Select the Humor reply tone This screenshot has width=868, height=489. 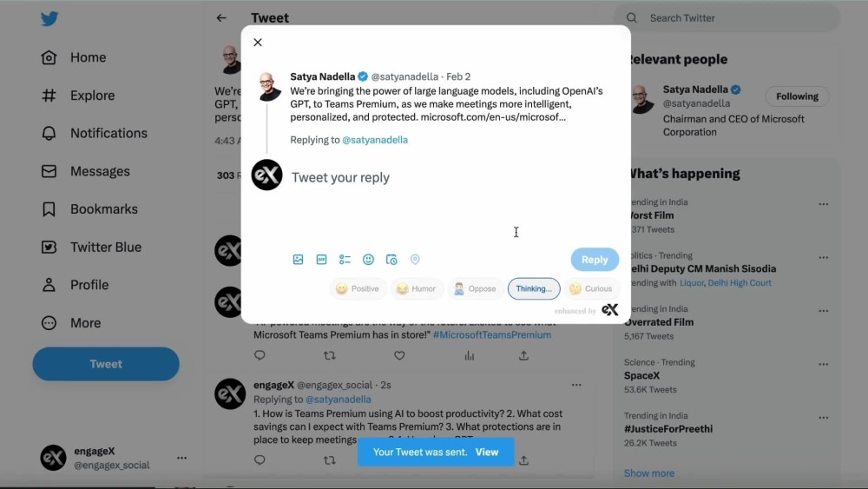(x=417, y=288)
